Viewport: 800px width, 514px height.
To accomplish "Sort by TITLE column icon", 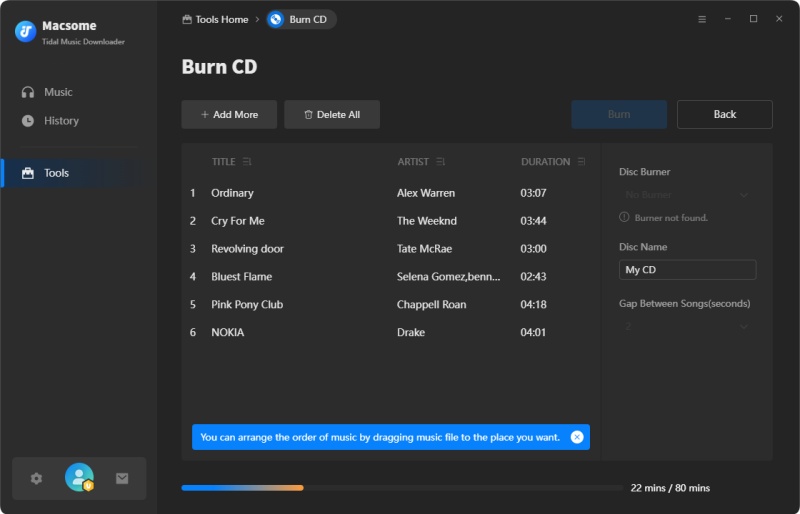I will [x=247, y=162].
